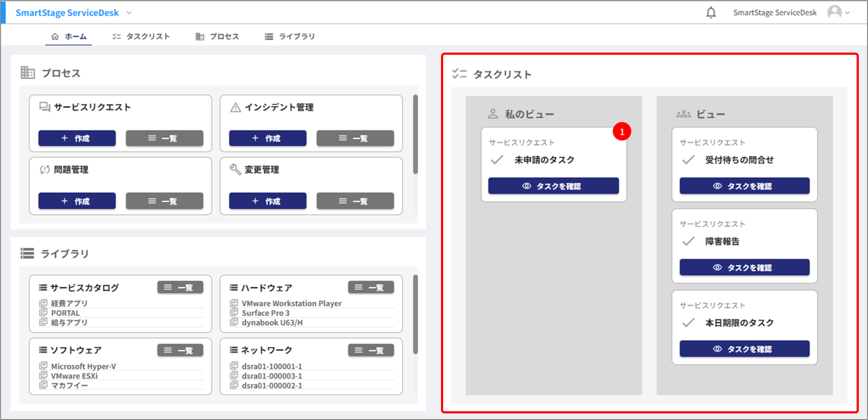Open the ハードウェア 一覧 list

tap(371, 287)
